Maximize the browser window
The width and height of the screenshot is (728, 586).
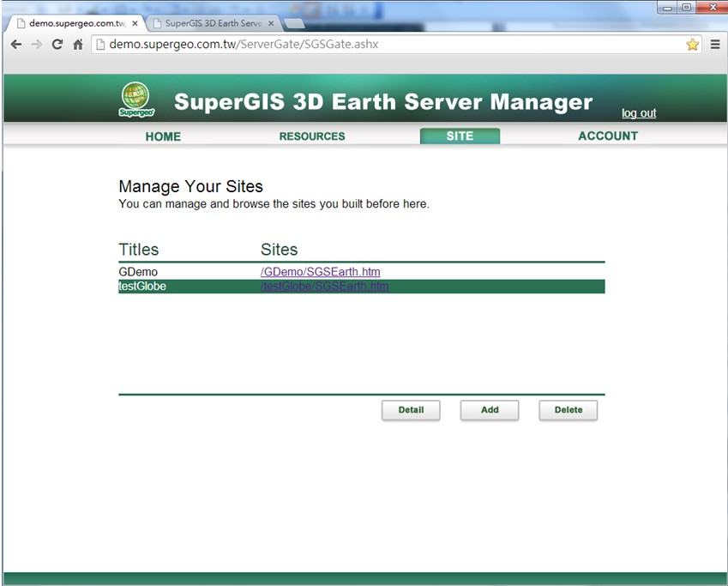coord(687,8)
